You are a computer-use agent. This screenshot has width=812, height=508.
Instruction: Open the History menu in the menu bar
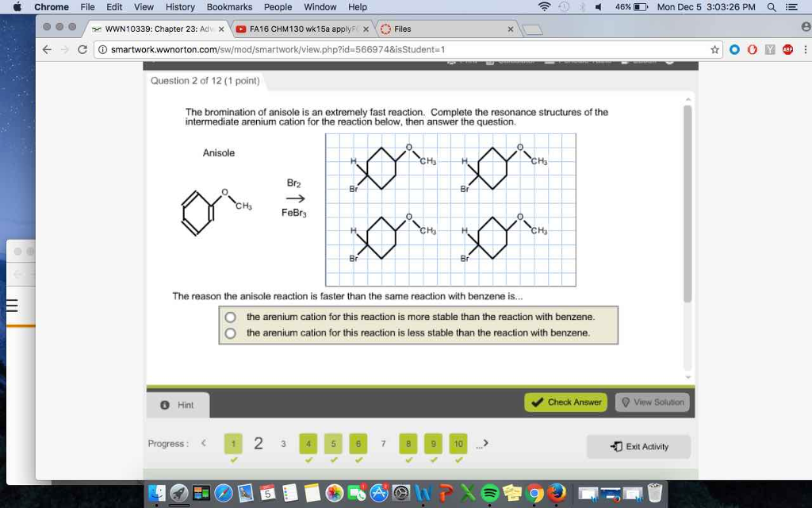click(x=179, y=6)
